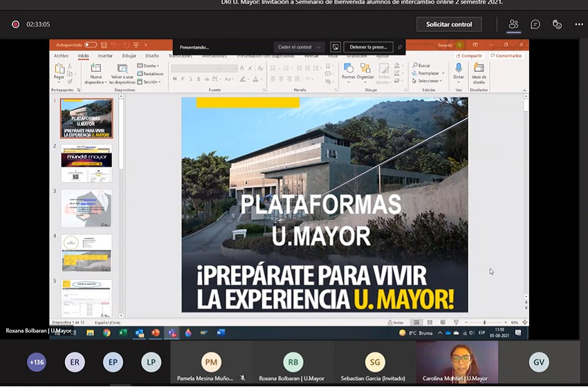Screen dimensions: 588x387
Task: Click the pop-out icon in presenting bar
Action: point(336,47)
